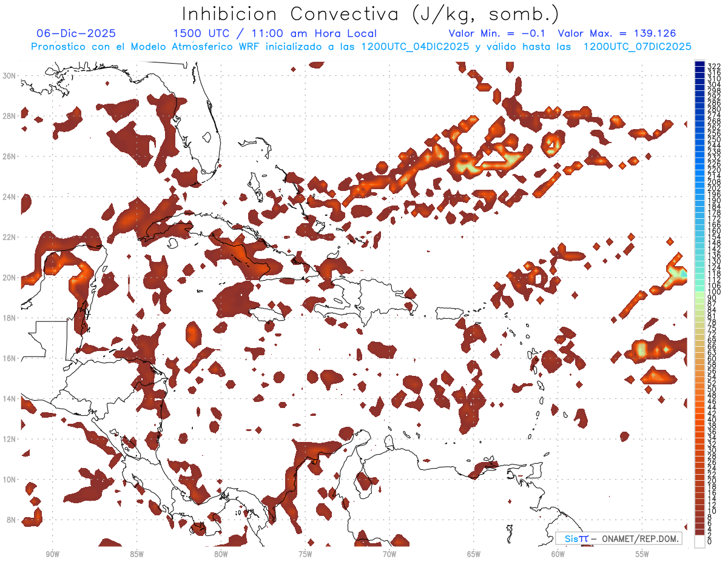Click the '65W' longitude label
Screen dimensions: 728x562
coord(474,554)
